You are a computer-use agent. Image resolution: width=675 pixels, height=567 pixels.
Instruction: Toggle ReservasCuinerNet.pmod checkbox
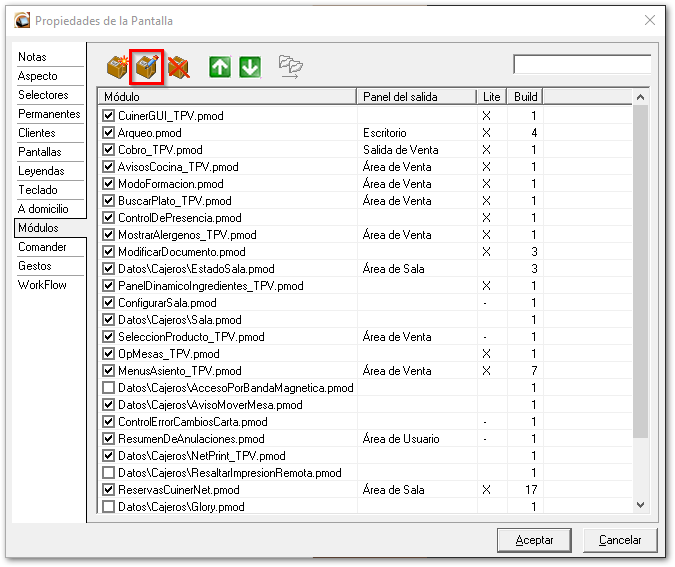click(x=108, y=490)
